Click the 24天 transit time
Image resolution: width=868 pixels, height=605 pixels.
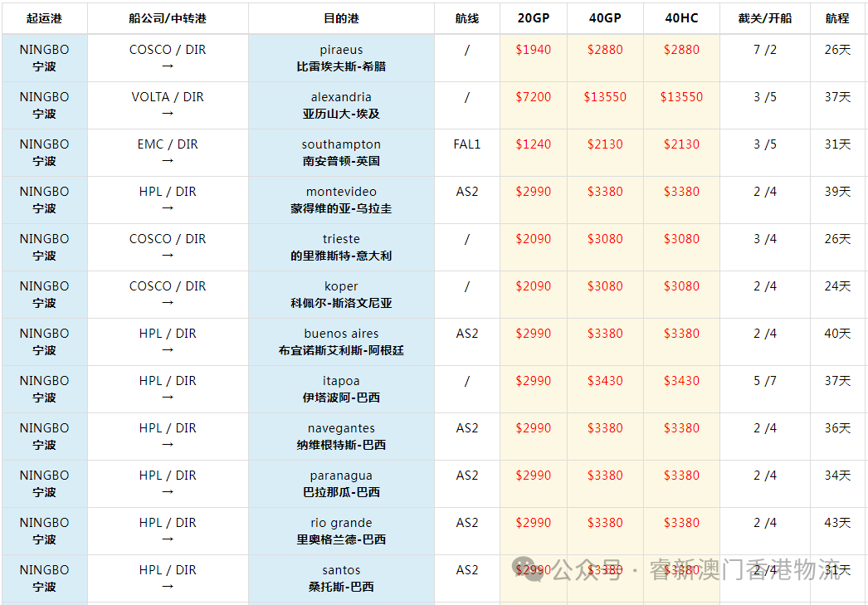click(x=837, y=286)
